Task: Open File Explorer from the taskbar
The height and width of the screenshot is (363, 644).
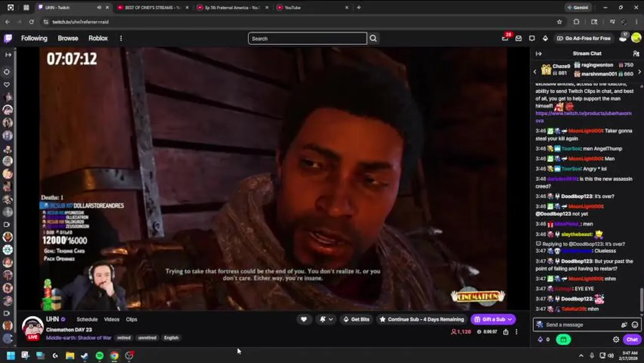Action: [70, 355]
